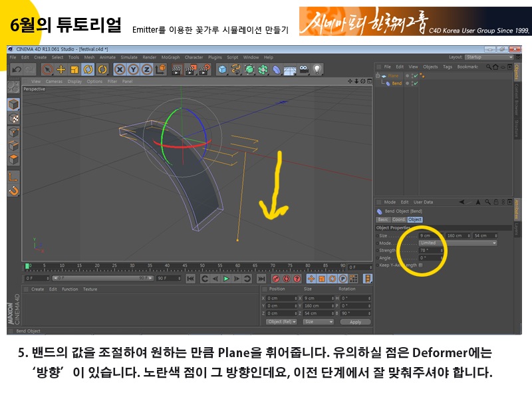Activate Texture mode checkered icon
This screenshot has width=532, height=399.
[13, 118]
